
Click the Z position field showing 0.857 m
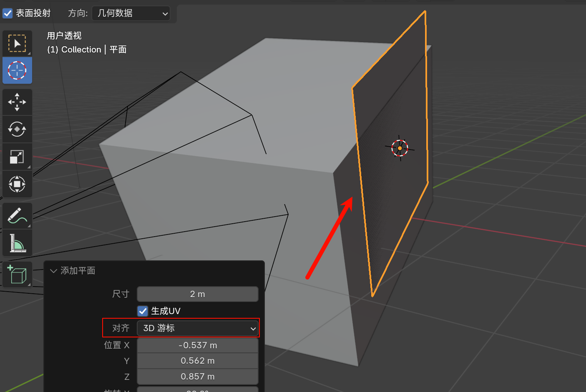[x=197, y=376]
